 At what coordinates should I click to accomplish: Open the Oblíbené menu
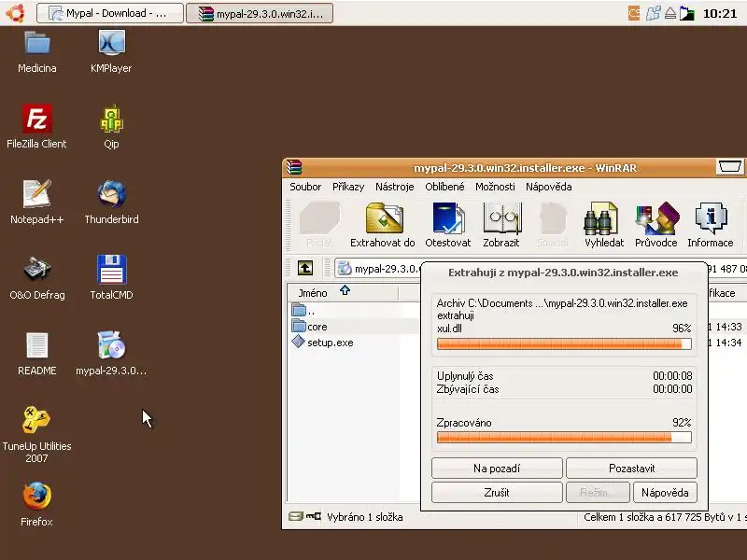(444, 187)
